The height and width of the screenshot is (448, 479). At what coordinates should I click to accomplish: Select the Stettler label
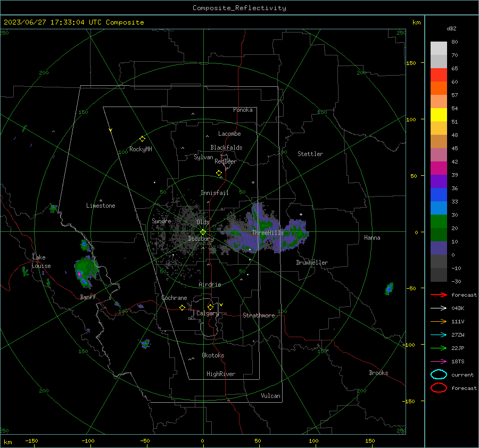tap(310, 154)
